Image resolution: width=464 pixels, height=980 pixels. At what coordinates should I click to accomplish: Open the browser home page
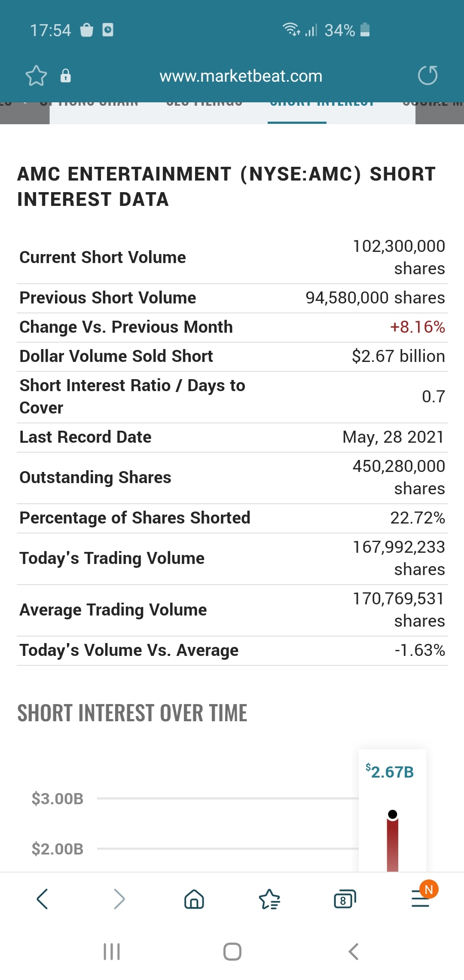click(194, 899)
